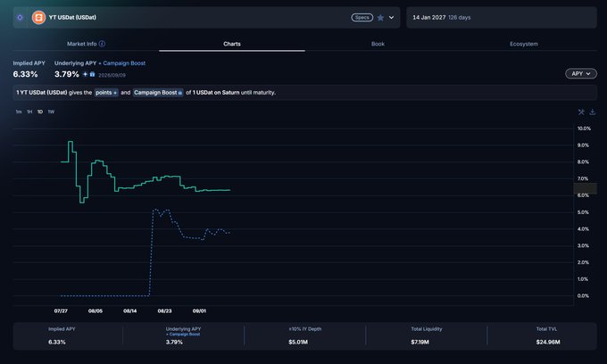Click the points tag in the description
The height and width of the screenshot is (364, 607).
pos(106,93)
